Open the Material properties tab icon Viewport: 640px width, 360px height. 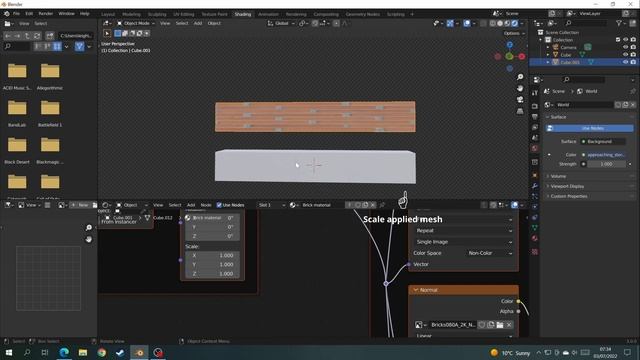coord(535,238)
